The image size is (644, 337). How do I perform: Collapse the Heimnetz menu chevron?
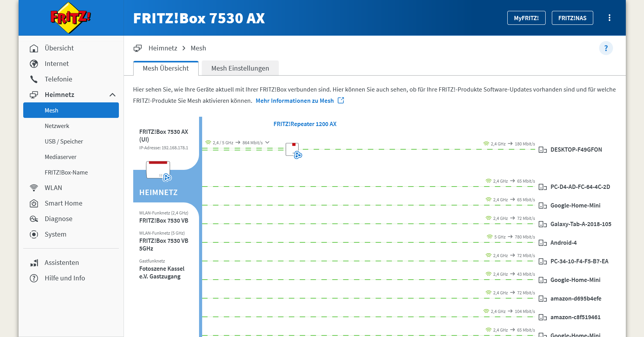click(x=112, y=95)
